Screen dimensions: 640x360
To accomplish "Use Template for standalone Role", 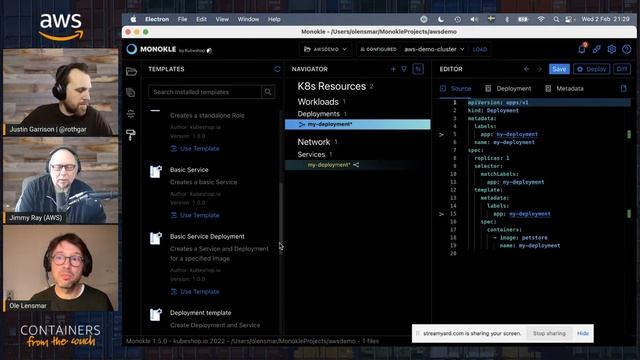I will tap(195, 149).
